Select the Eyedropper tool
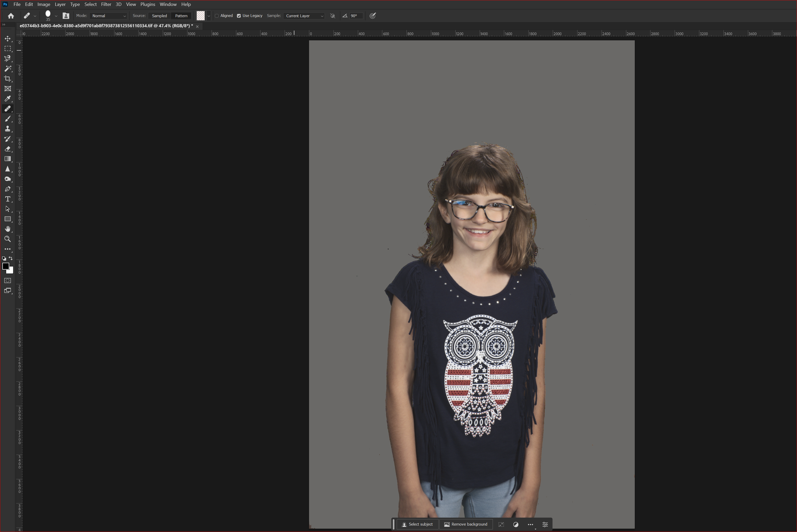Screen dimensions: 797x532 coord(7,99)
